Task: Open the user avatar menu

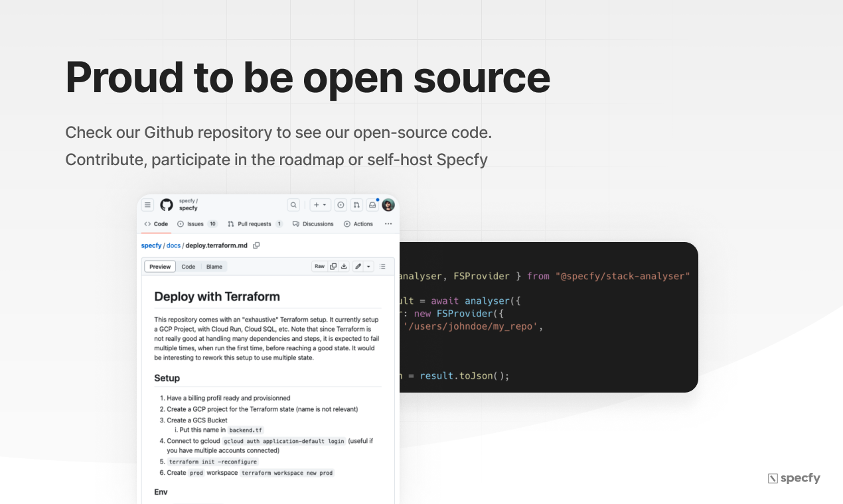Action: coord(388,205)
